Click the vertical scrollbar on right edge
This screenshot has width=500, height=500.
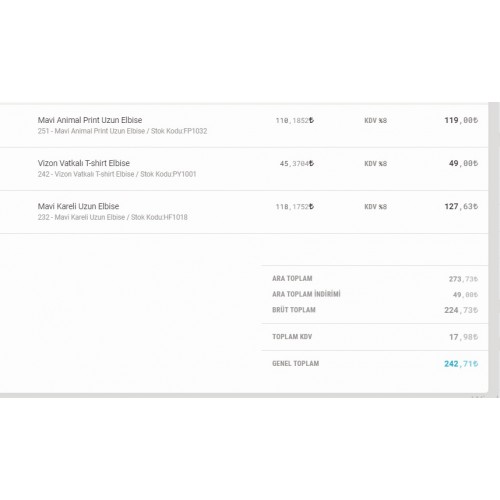pyautogui.click(x=494, y=248)
